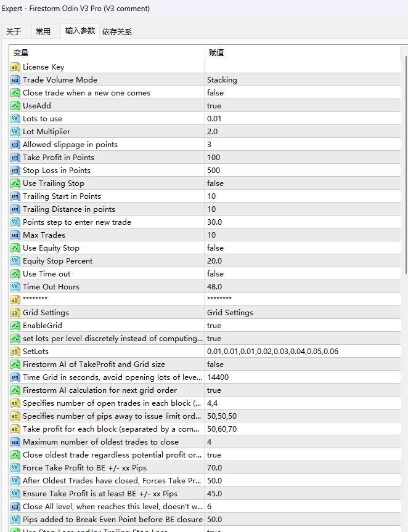
Task: Click the Force Take Profit to BE icon
Action: [x=15, y=468]
